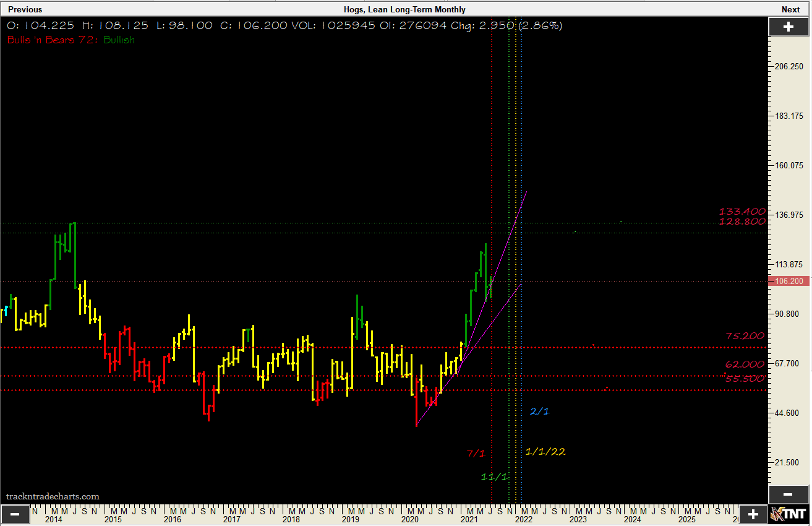Screen dimensions: 812x526
Task: Select the 128.800 price level label
Action: [742, 221]
